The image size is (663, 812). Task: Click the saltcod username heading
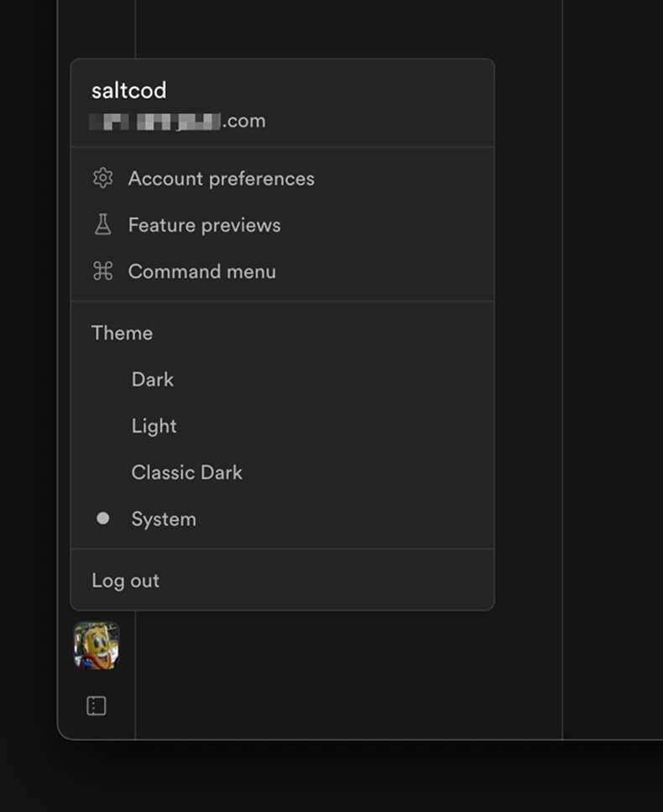pyautogui.click(x=129, y=91)
